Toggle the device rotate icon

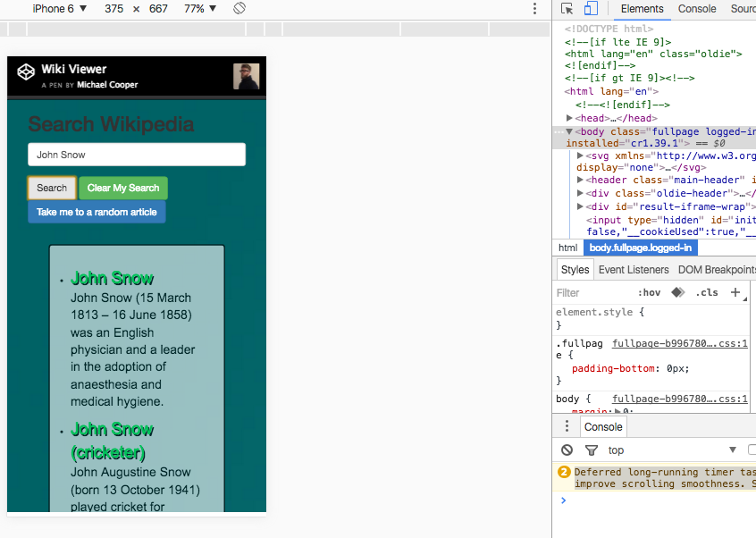[x=239, y=8]
